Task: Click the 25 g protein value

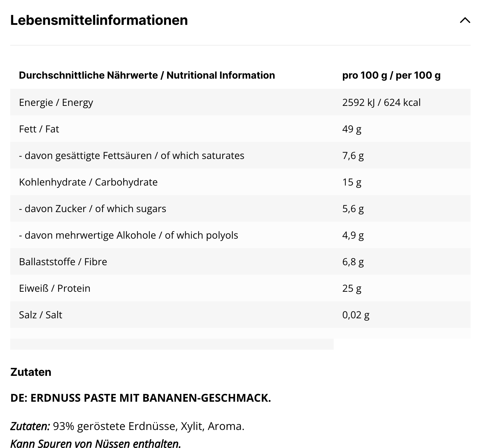Action: 352,288
